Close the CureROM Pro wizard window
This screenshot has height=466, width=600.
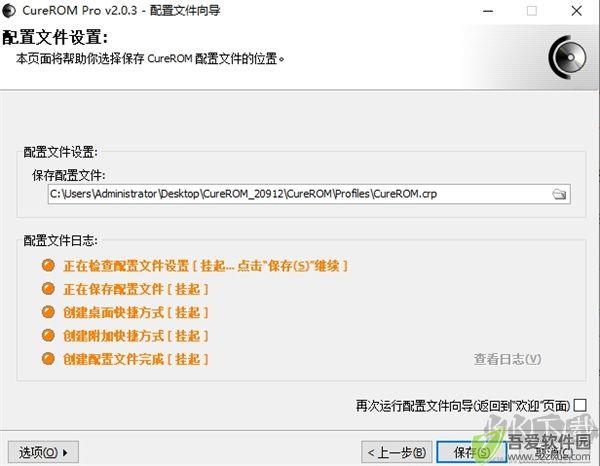click(x=576, y=11)
